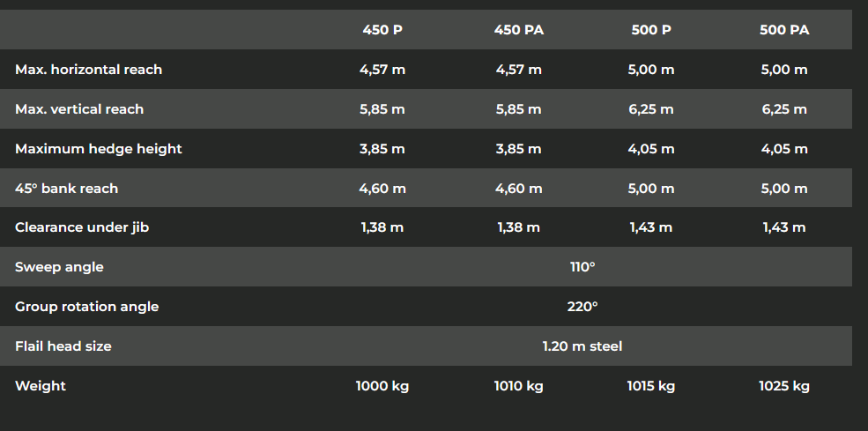Click the 1.20 m steel value
The width and height of the screenshot is (868, 431).
(582, 346)
